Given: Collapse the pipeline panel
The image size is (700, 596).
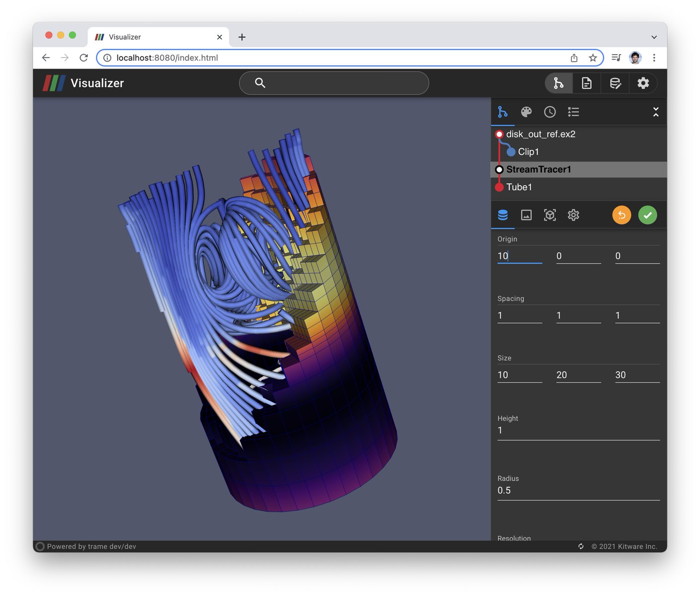Looking at the screenshot, I should pos(656,112).
